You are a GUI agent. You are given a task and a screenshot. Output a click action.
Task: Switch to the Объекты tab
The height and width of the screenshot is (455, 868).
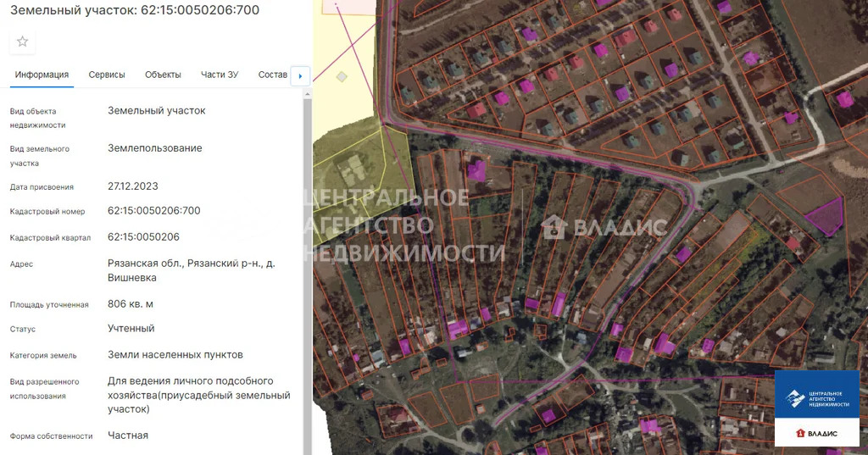tap(163, 75)
